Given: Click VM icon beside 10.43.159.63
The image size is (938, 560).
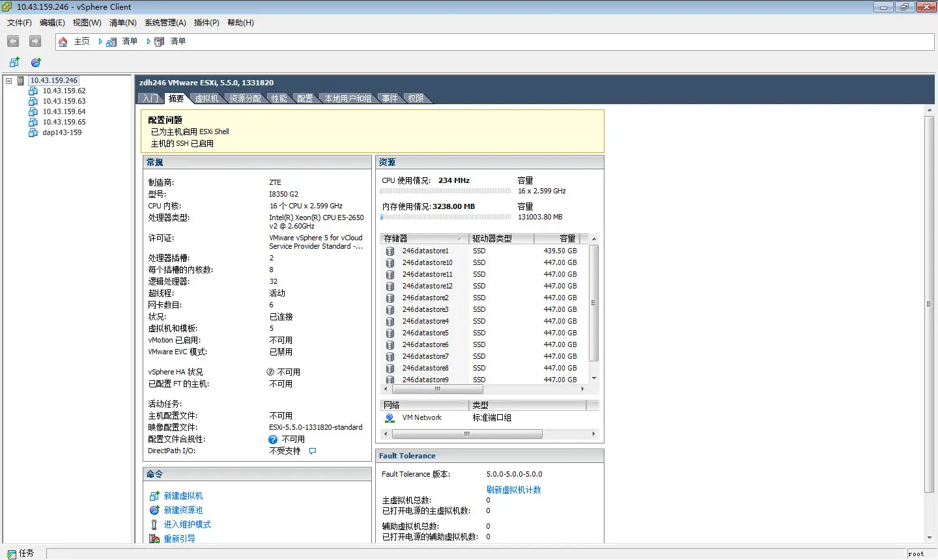Looking at the screenshot, I should pyautogui.click(x=33, y=102).
